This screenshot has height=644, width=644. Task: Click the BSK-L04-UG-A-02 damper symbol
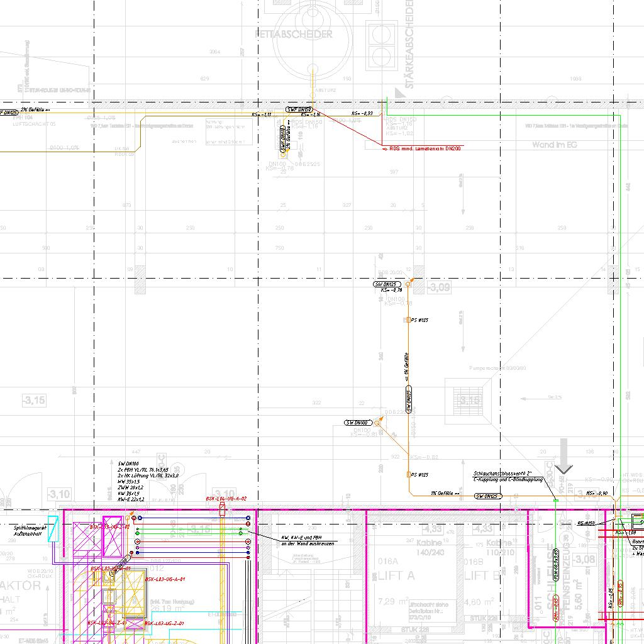(222, 511)
